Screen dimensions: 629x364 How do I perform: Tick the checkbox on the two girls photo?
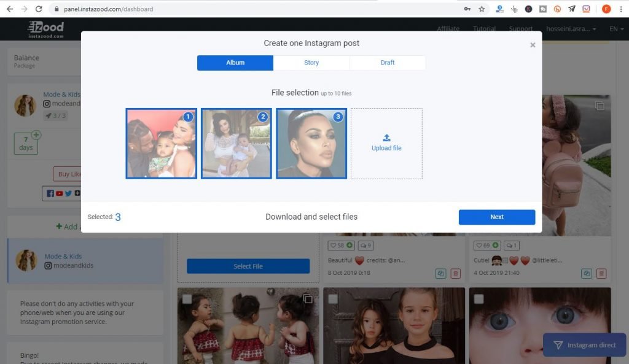point(332,299)
